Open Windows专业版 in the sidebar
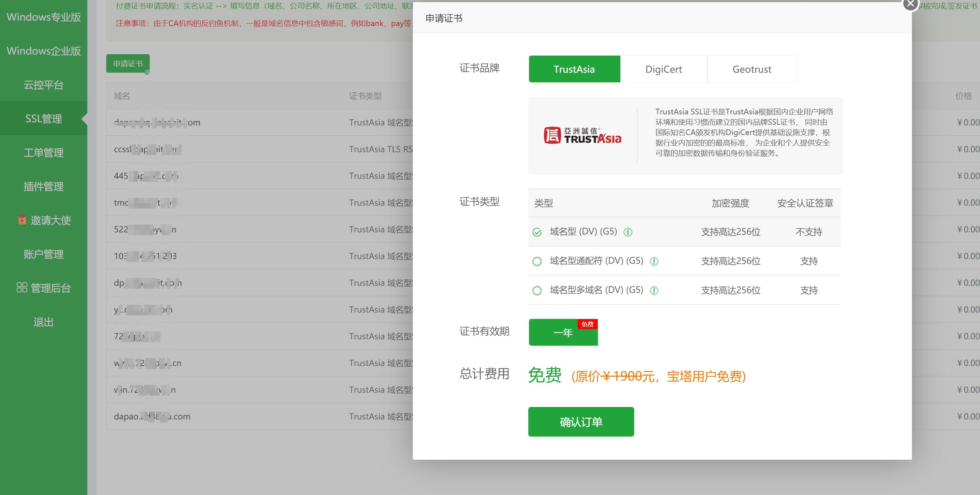Viewport: 980px width, 495px height. coord(44,17)
